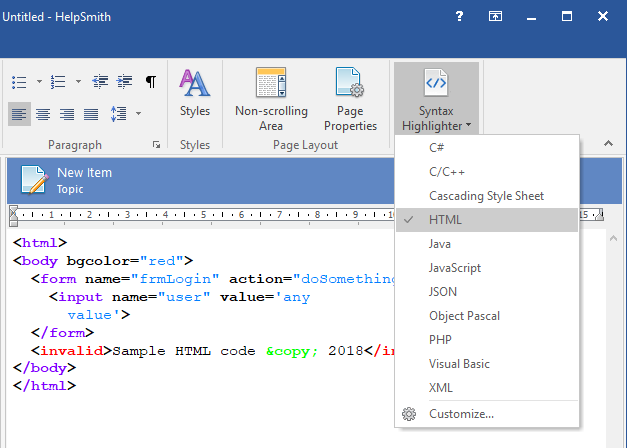The height and width of the screenshot is (448, 627).
Task: Choose Java syntax highlighting
Action: click(487, 244)
